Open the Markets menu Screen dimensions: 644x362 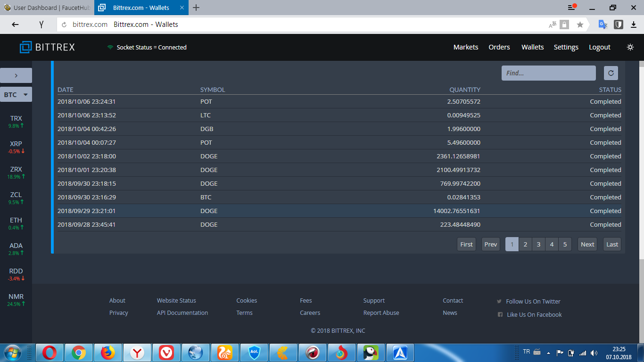pos(466,47)
